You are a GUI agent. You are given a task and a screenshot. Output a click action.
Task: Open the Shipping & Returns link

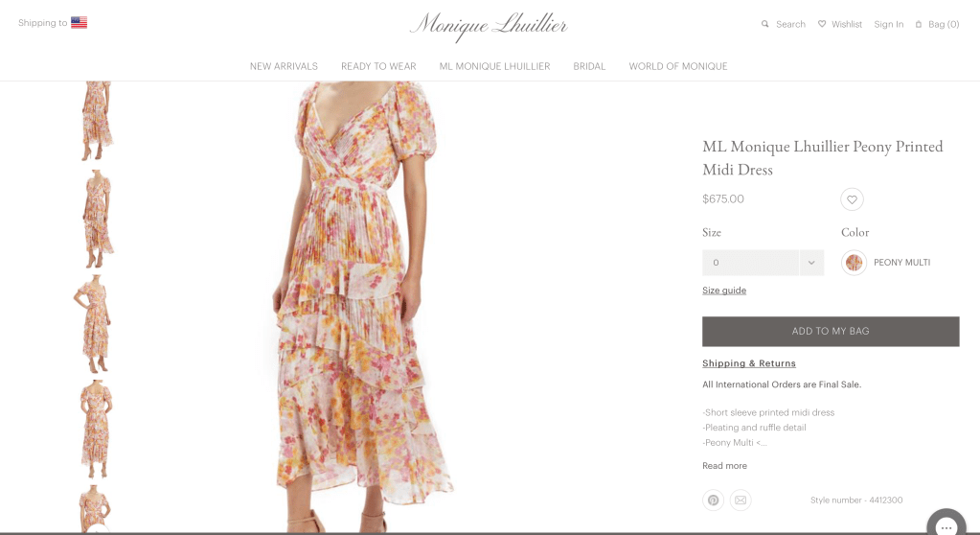(x=749, y=363)
